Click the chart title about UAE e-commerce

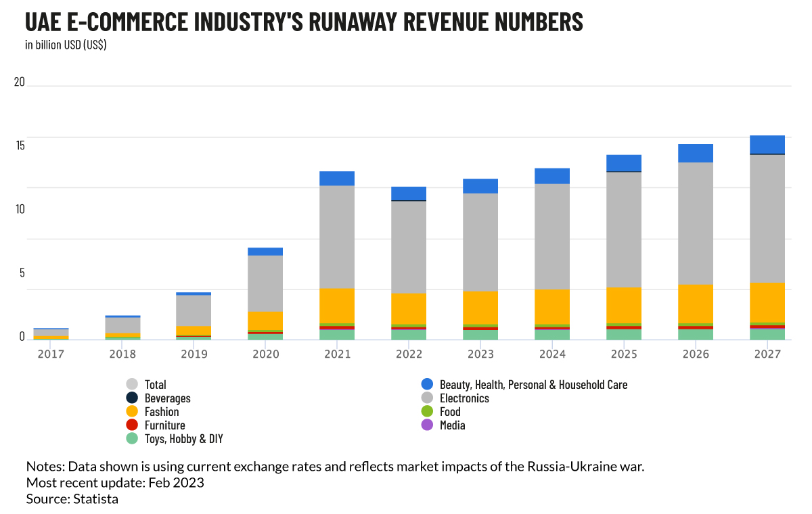304,22
